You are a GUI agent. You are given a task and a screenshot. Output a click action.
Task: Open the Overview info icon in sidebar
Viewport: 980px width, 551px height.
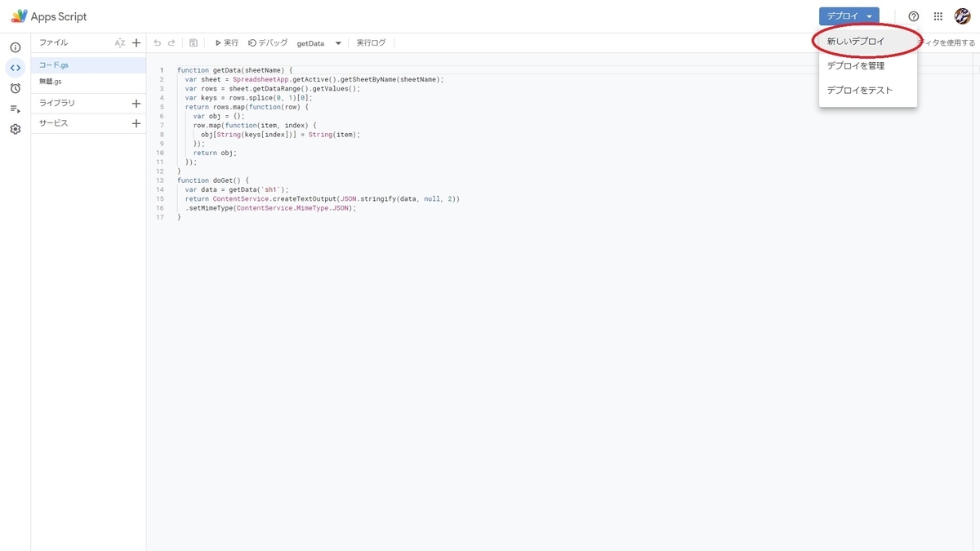pyautogui.click(x=15, y=47)
